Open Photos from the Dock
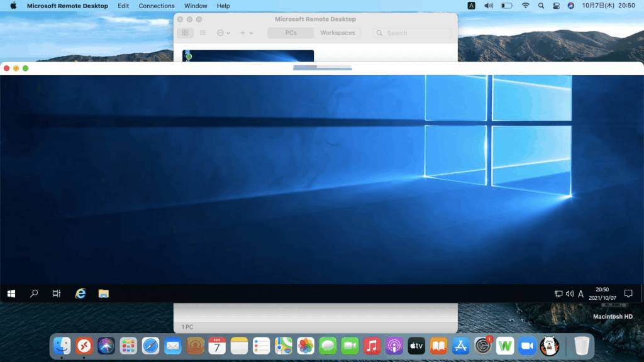The width and height of the screenshot is (644, 362). pos(306,346)
